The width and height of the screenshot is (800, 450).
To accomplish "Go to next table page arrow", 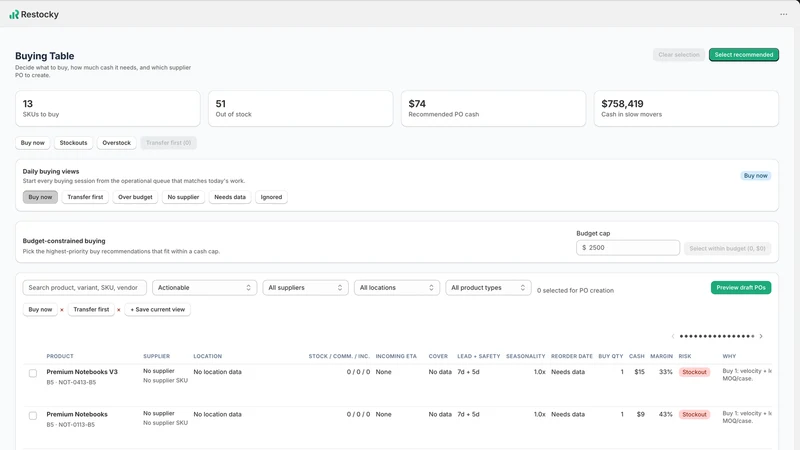I will point(761,336).
